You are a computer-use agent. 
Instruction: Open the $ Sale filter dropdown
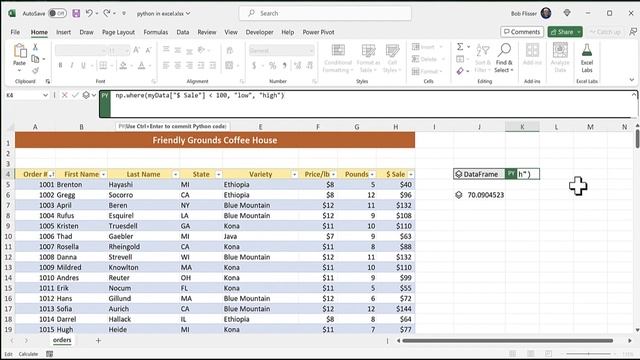(411, 174)
